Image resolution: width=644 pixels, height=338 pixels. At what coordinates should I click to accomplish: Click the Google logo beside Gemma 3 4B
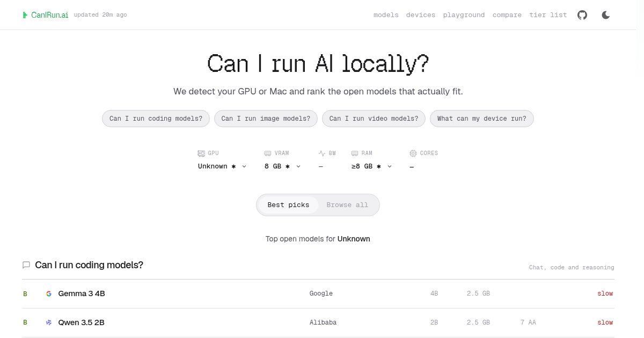(x=49, y=293)
